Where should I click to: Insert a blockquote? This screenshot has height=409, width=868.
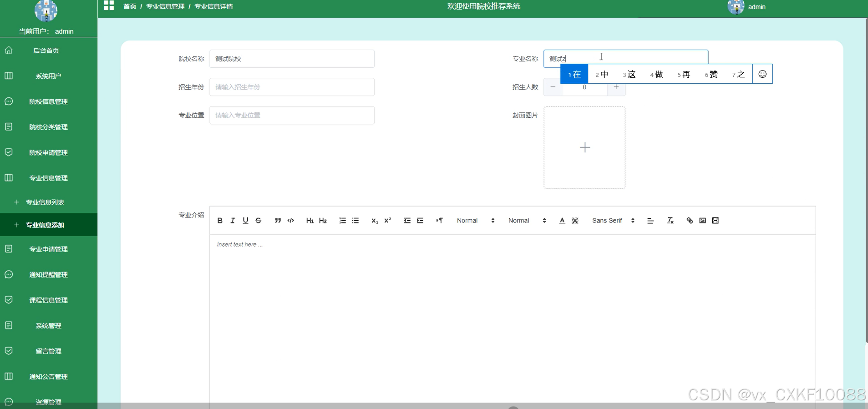[x=278, y=221]
